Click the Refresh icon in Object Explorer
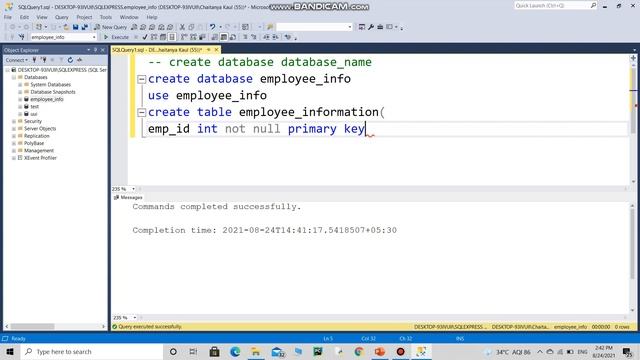This screenshot has width=640, height=360. click(70, 60)
